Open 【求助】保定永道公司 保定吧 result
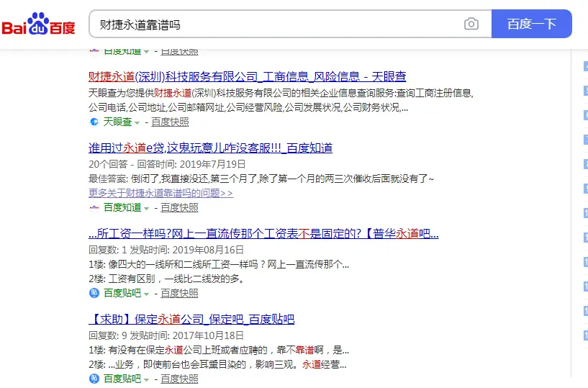 pyautogui.click(x=191, y=320)
